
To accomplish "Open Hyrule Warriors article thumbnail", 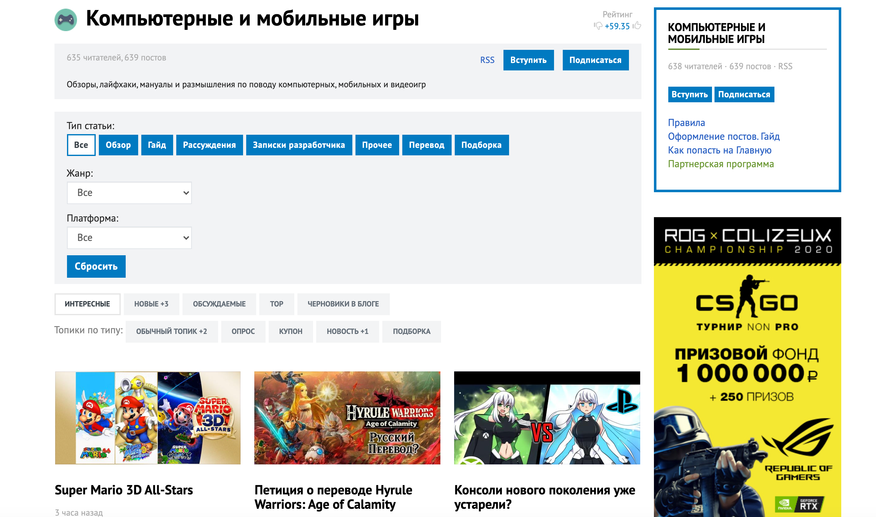I will click(x=347, y=418).
